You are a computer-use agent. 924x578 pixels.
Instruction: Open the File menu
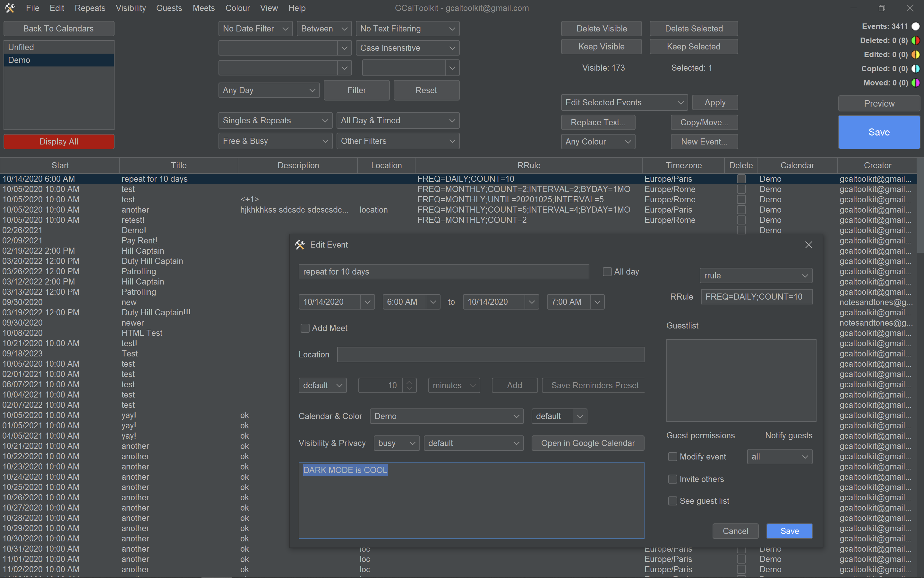tap(32, 8)
